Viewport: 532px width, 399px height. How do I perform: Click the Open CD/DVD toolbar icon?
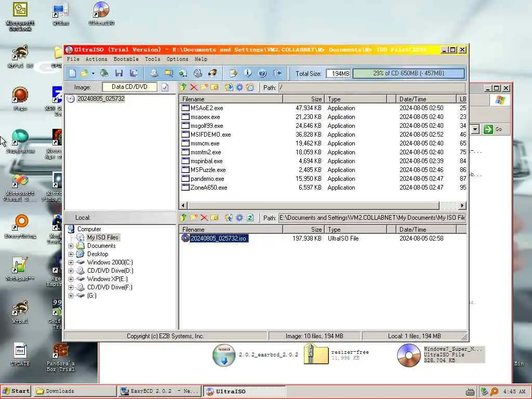[x=104, y=73]
